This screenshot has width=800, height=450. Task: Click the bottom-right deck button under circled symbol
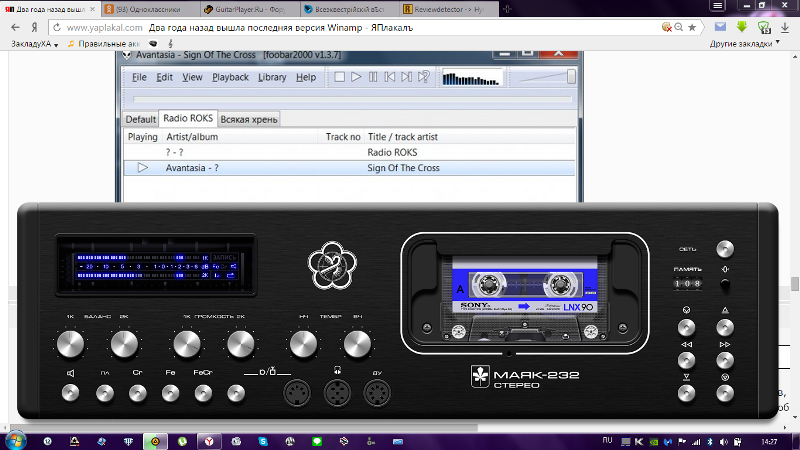(x=724, y=393)
